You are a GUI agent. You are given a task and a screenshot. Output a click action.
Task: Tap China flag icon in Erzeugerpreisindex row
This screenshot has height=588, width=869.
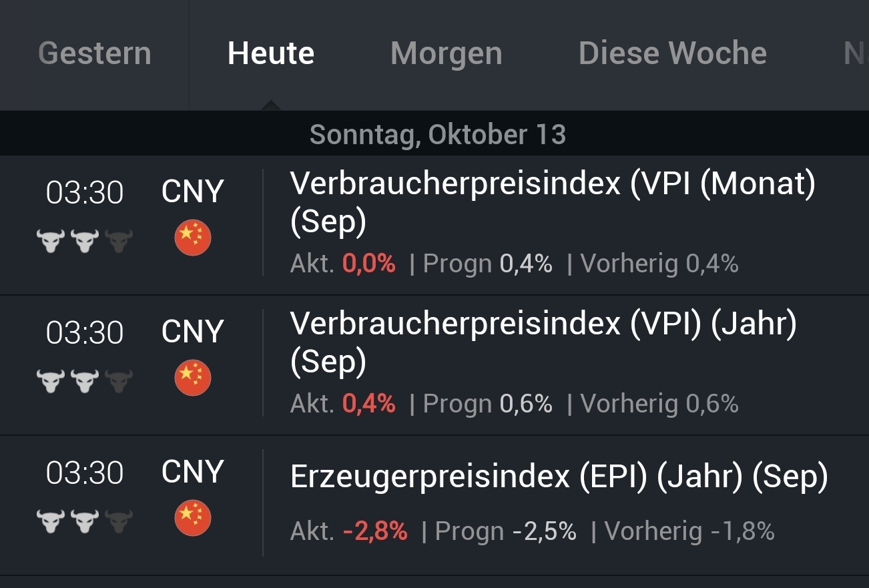pos(193,519)
